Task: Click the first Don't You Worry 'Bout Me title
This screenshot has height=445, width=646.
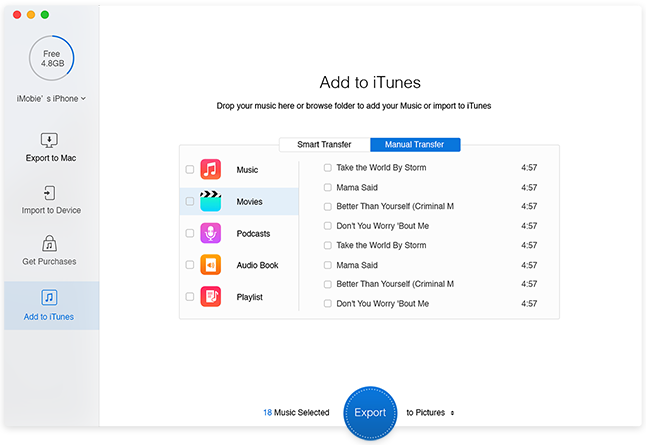Action: (382, 226)
